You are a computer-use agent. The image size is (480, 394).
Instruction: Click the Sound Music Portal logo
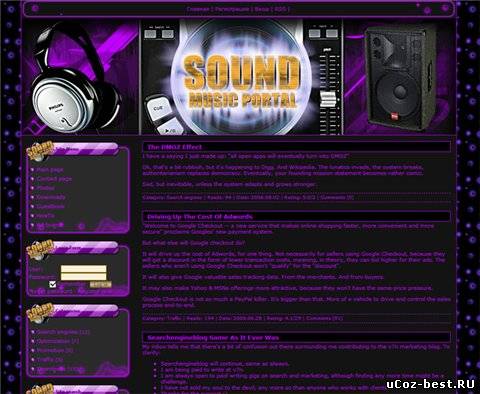[x=242, y=82]
